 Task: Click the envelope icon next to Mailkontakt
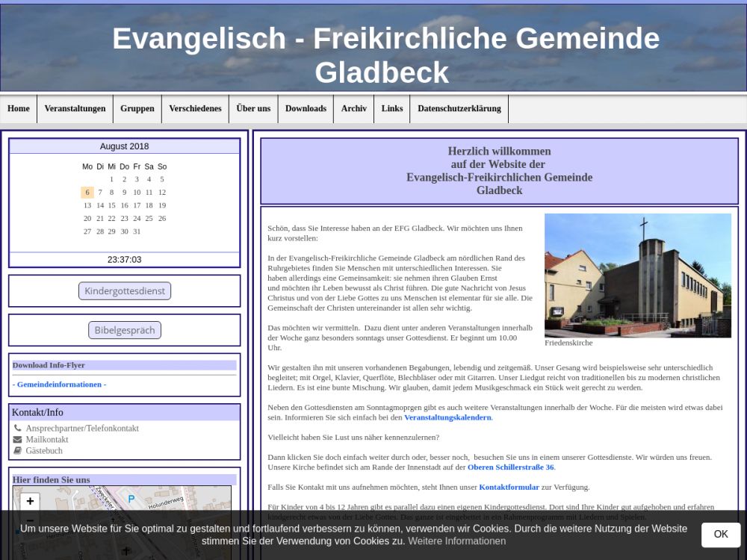[x=18, y=440]
